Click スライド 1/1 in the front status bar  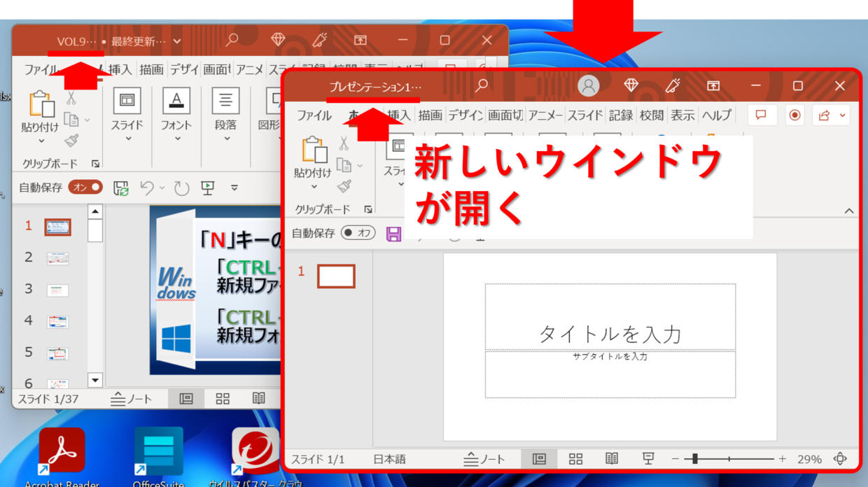click(x=318, y=459)
